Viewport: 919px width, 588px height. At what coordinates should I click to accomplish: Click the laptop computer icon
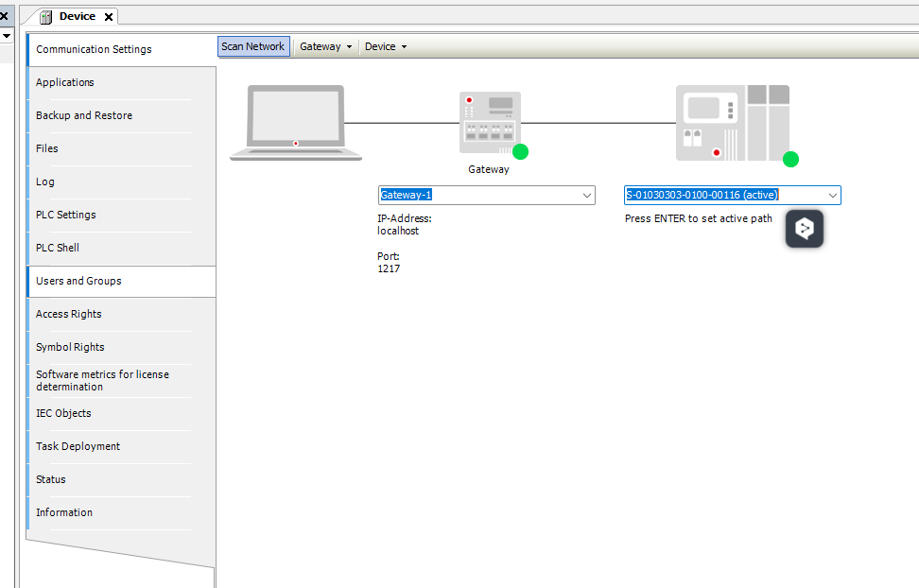[296, 123]
